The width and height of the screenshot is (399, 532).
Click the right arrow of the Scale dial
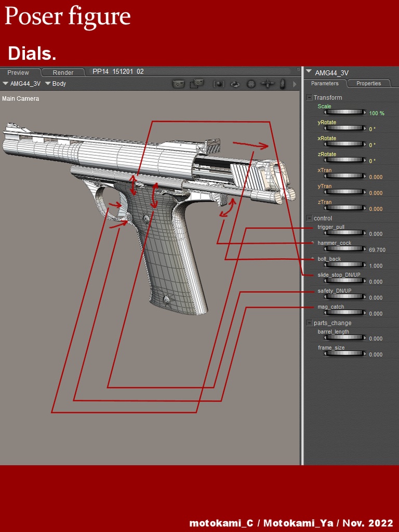[x=364, y=112]
